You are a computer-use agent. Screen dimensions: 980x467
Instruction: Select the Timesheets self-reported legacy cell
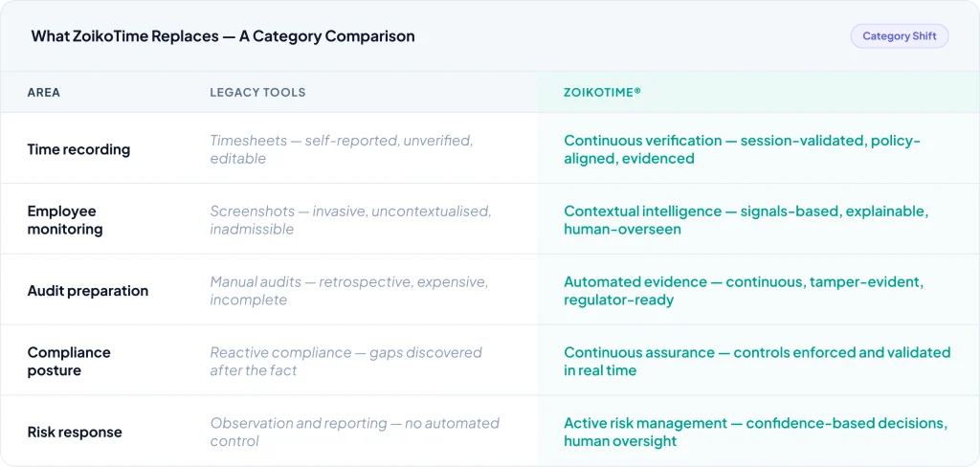point(342,149)
